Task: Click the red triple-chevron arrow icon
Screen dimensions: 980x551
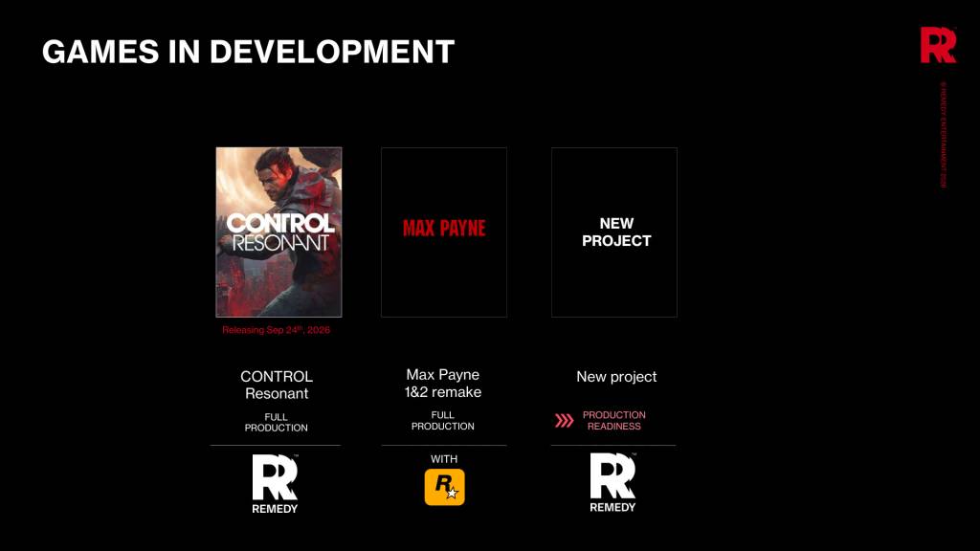Action: coord(565,421)
